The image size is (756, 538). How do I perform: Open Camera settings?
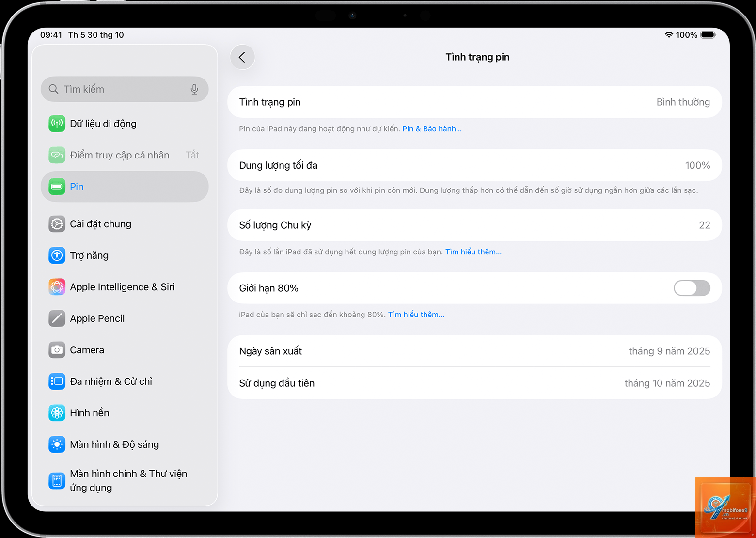(125, 350)
